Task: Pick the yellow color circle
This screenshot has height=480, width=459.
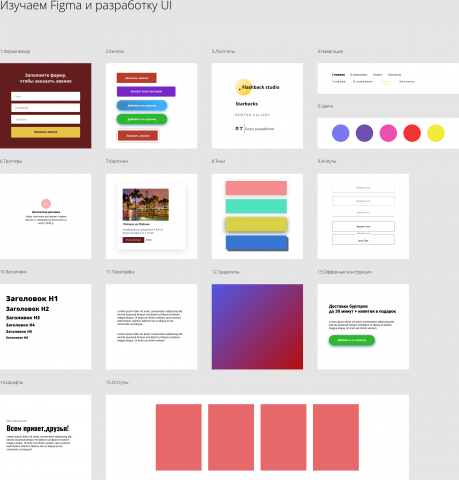Action: click(x=436, y=133)
